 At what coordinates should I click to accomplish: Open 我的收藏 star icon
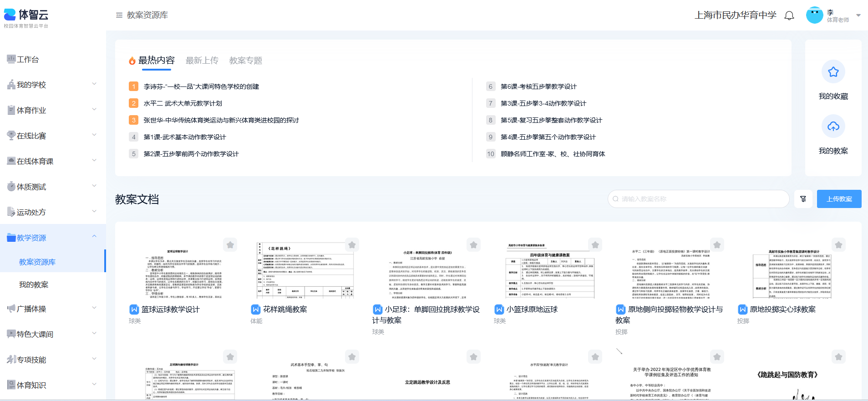[x=833, y=71]
